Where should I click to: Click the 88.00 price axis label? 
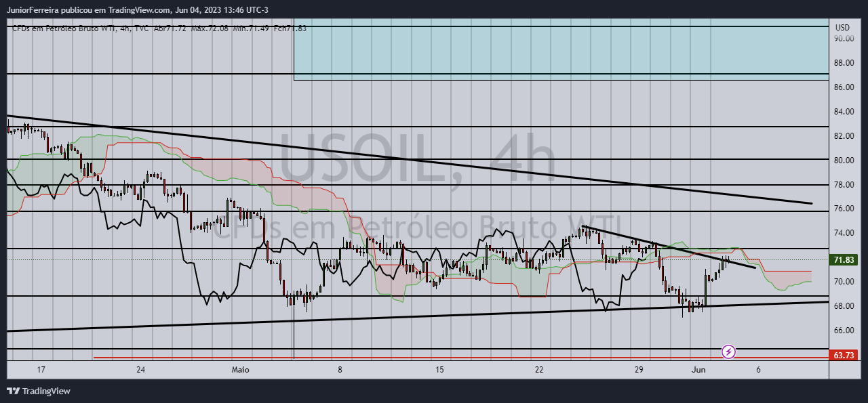click(x=844, y=63)
